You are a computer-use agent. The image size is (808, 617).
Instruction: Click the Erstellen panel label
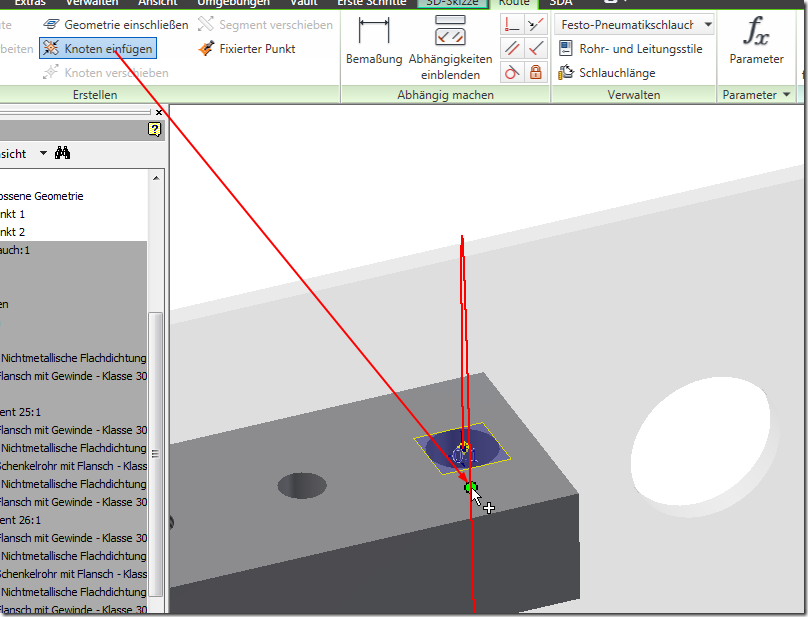coord(95,95)
